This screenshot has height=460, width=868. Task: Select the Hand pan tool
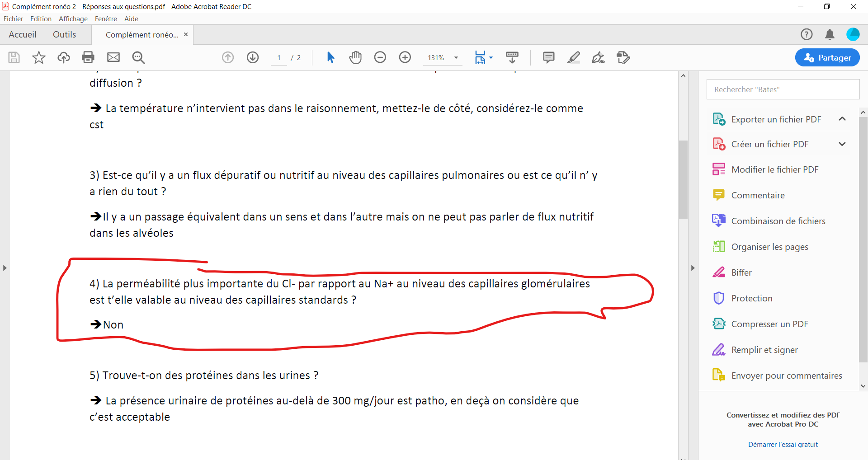coord(355,57)
